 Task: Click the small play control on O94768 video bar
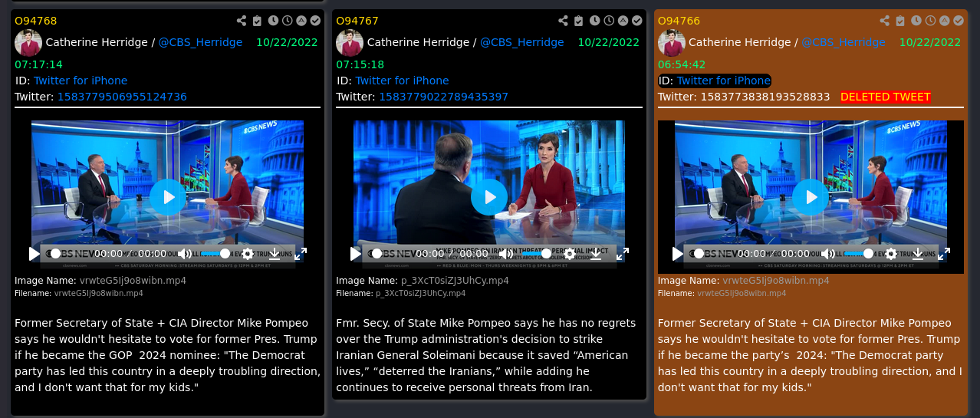[x=34, y=253]
